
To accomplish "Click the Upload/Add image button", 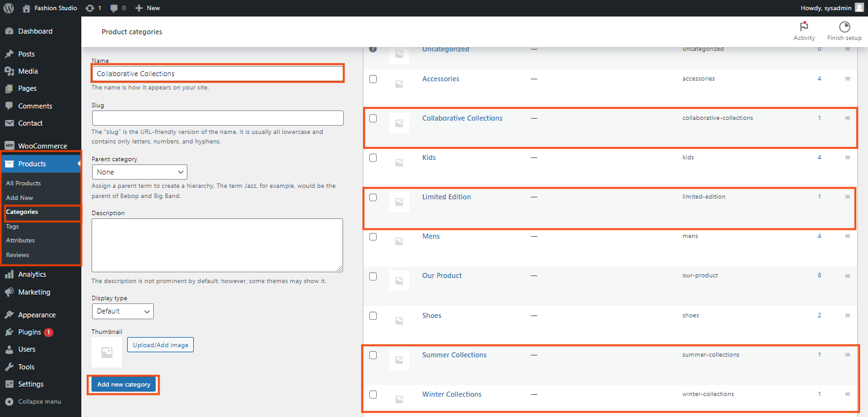I will [x=160, y=345].
